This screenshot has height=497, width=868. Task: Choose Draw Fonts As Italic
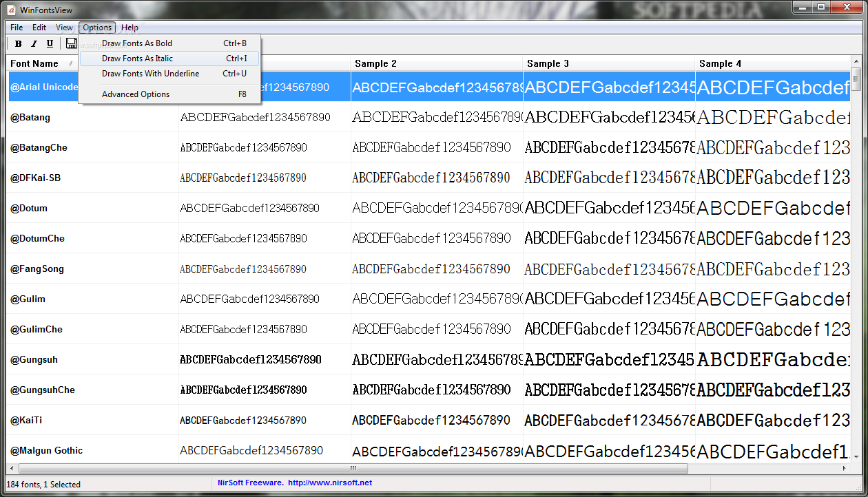(170, 59)
